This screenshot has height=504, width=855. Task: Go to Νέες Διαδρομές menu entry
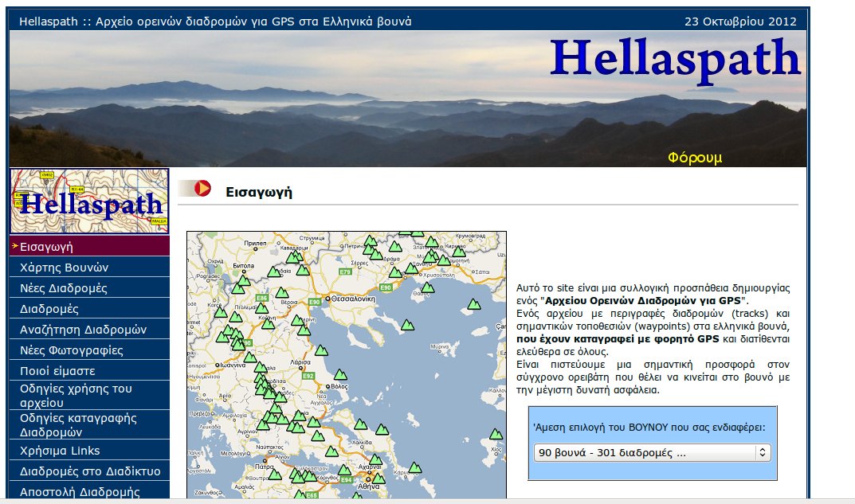click(89, 287)
